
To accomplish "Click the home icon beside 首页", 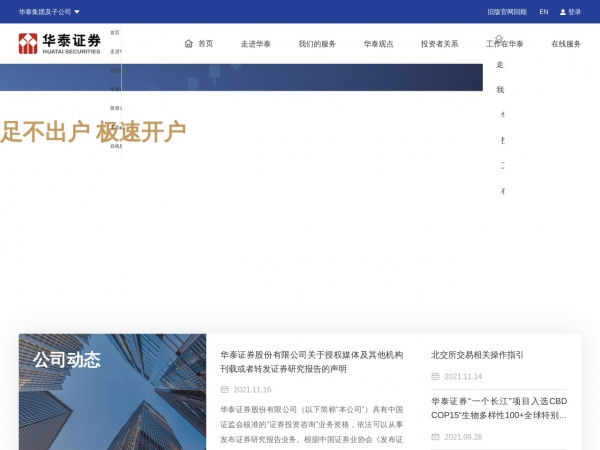I will click(x=189, y=44).
